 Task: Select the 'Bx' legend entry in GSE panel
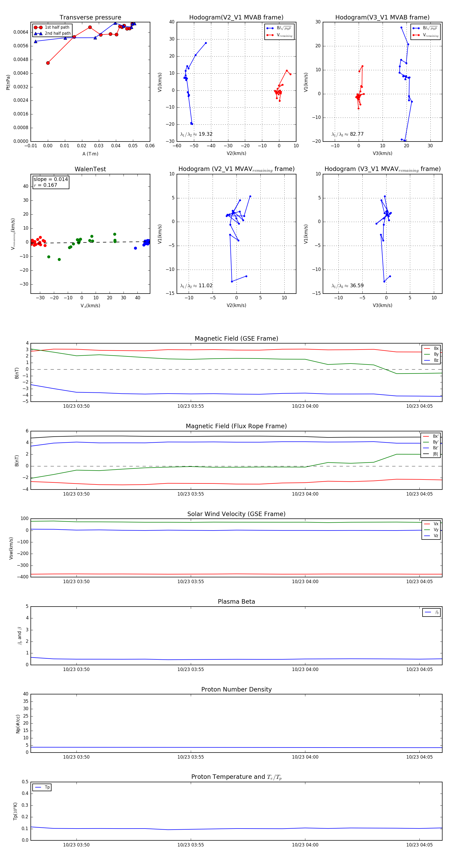tap(431, 349)
